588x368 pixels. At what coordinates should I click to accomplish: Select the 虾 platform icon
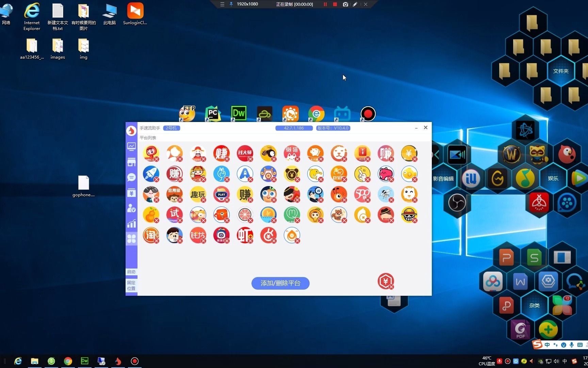tap(245, 235)
